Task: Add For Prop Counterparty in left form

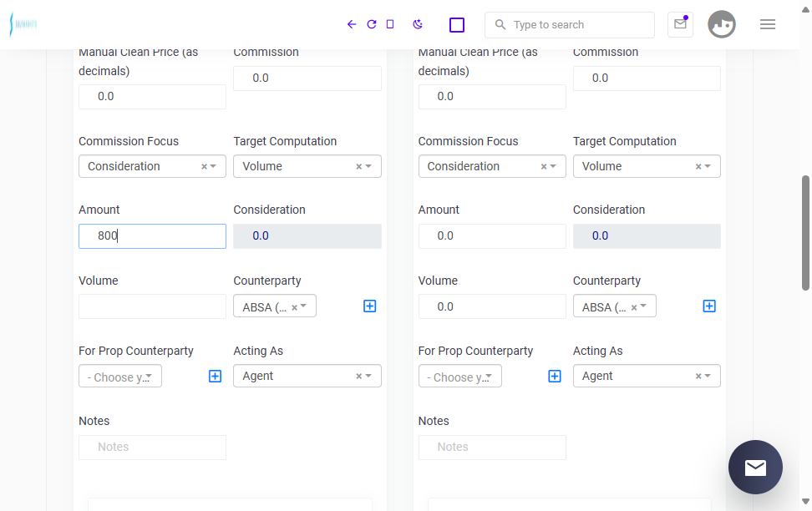Action: (x=215, y=376)
